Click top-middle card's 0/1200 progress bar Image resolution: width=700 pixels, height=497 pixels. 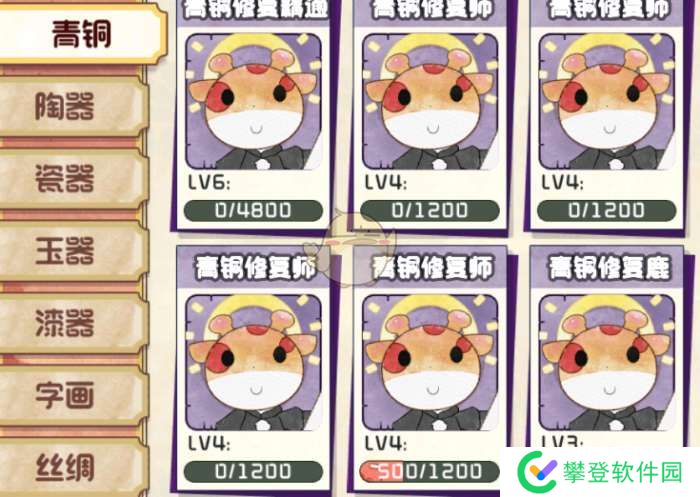click(430, 210)
